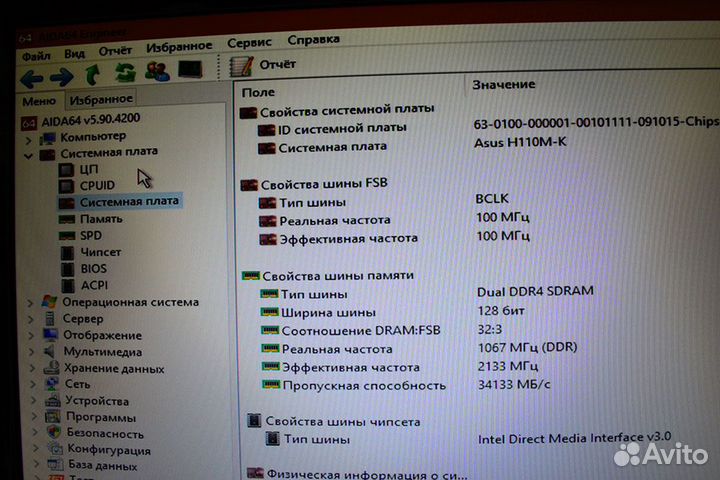Image resolution: width=720 pixels, height=480 pixels.
Task: Click the Безопасность shield icon
Action: click(54, 432)
